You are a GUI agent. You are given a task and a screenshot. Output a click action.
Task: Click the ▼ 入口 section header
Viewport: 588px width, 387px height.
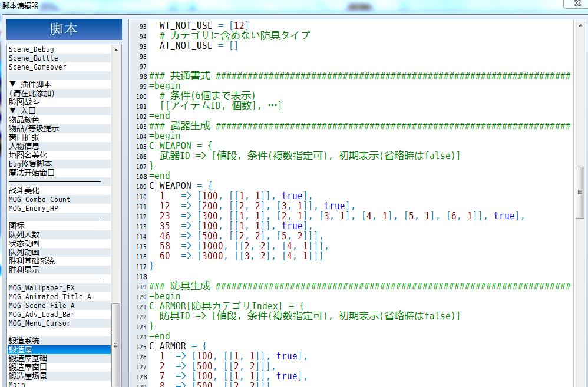click(59, 111)
